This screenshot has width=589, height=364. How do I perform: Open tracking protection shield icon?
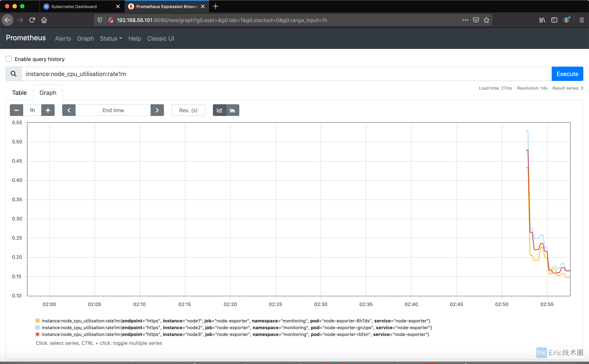tap(100, 20)
